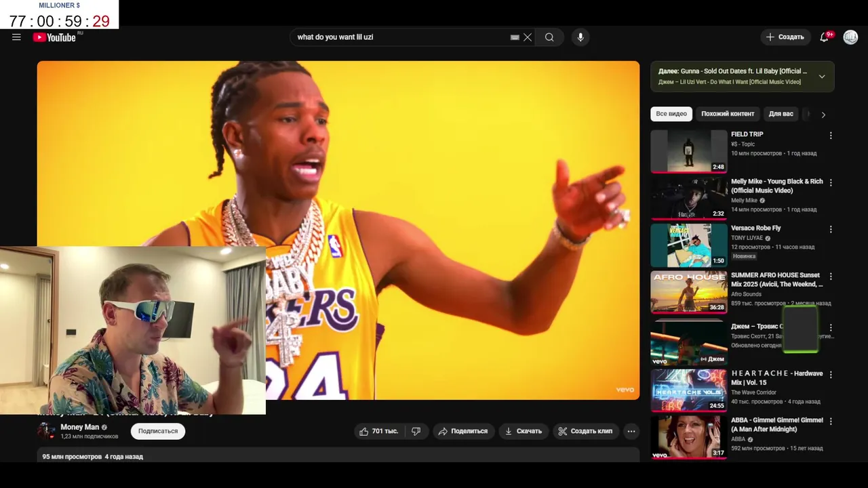Click the Поделиться share button
The image size is (868, 488).
pyautogui.click(x=463, y=431)
